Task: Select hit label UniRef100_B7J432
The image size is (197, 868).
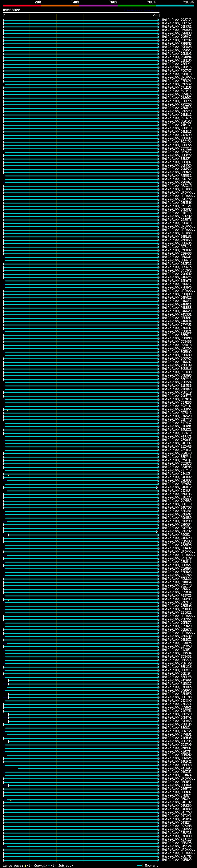Action: 177,548
